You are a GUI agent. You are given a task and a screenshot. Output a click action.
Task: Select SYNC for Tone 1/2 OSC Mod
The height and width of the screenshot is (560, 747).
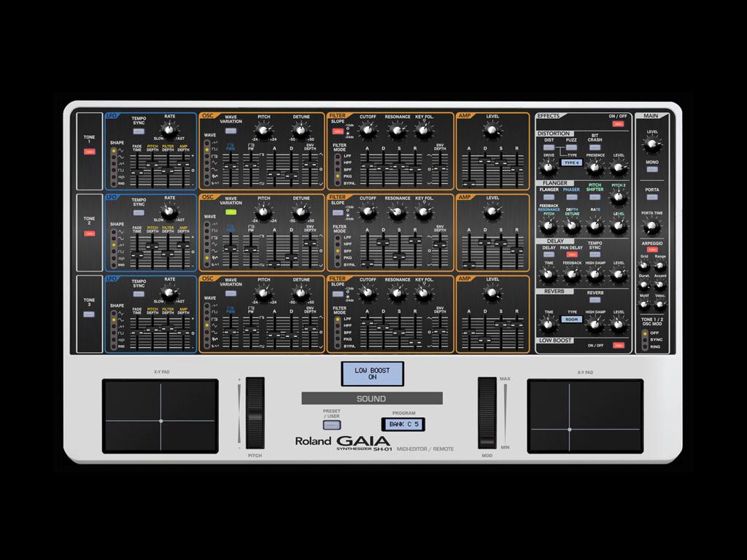click(x=645, y=340)
